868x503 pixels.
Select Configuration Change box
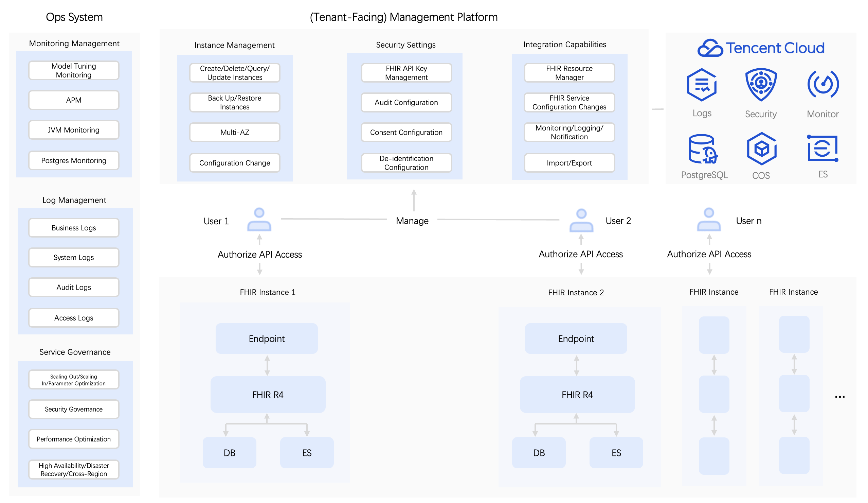pyautogui.click(x=235, y=163)
